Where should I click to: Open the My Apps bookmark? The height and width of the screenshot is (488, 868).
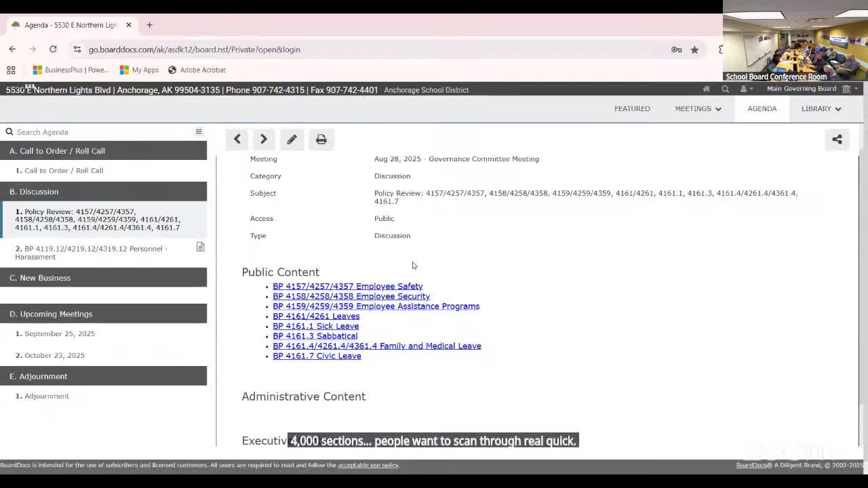pos(139,70)
